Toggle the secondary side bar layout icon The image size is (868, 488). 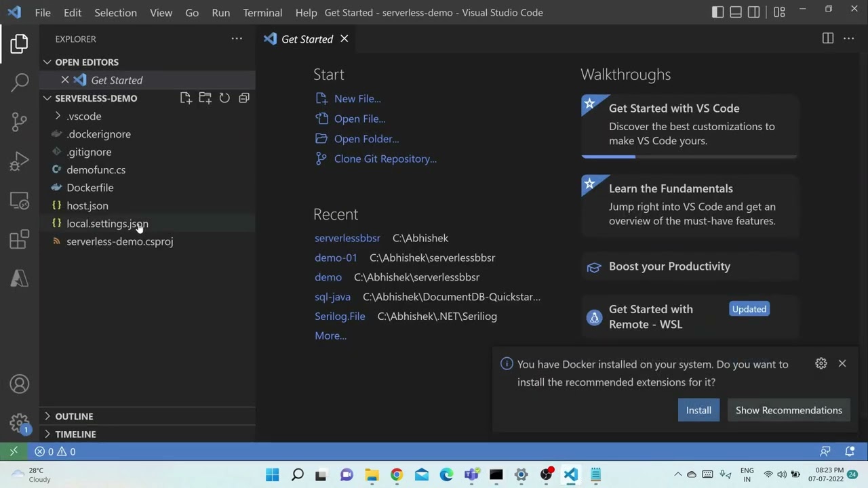pos(754,12)
